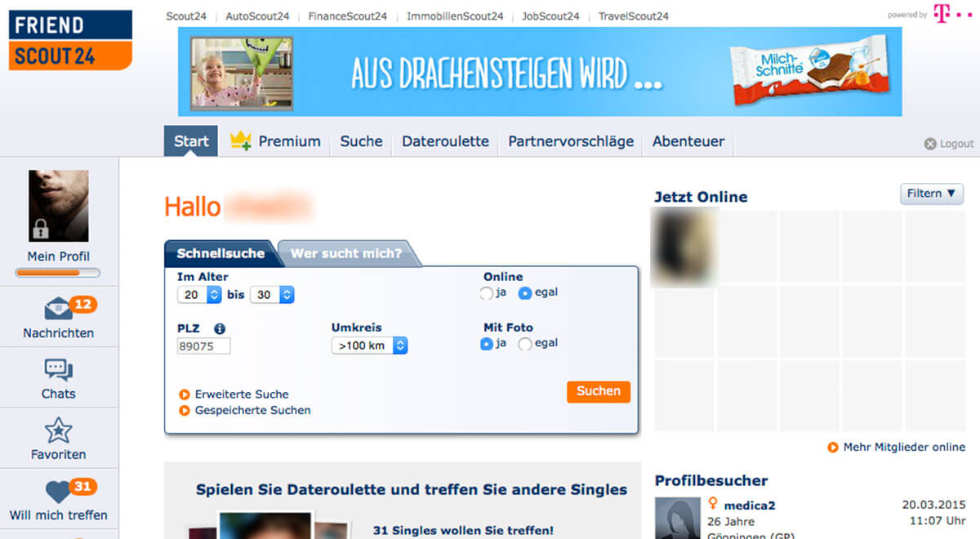
Task: Click arrow icon beside Erweiterte Suche
Action: (185, 394)
